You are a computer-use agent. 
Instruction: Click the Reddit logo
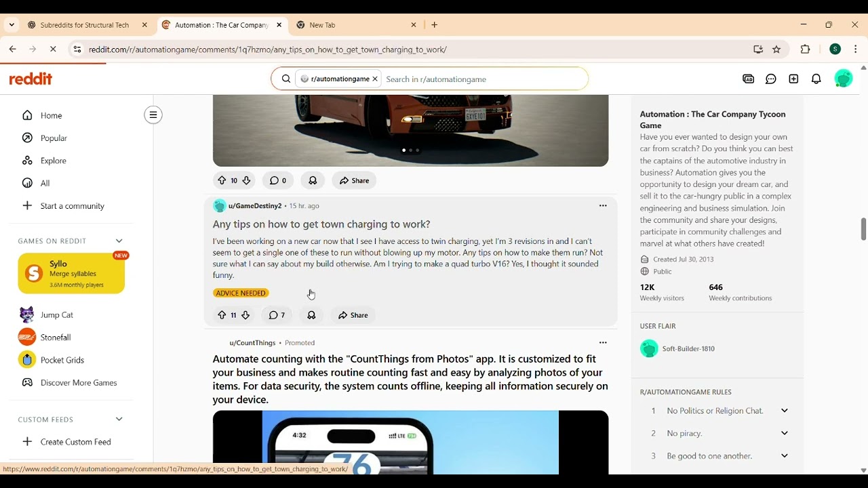pyautogui.click(x=31, y=79)
